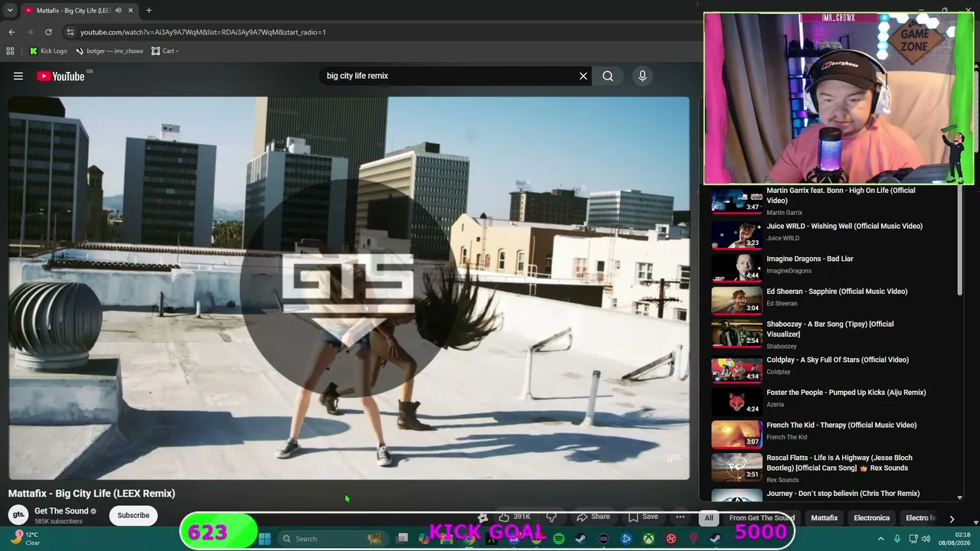Open the botger — imr_chowx bookmark
980x551 pixels.
pyautogui.click(x=109, y=51)
